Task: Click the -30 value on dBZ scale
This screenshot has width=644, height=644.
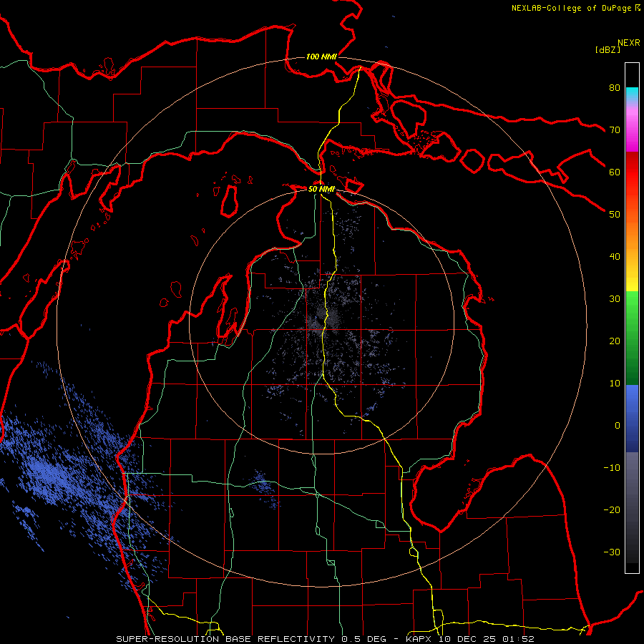Action: pos(612,552)
